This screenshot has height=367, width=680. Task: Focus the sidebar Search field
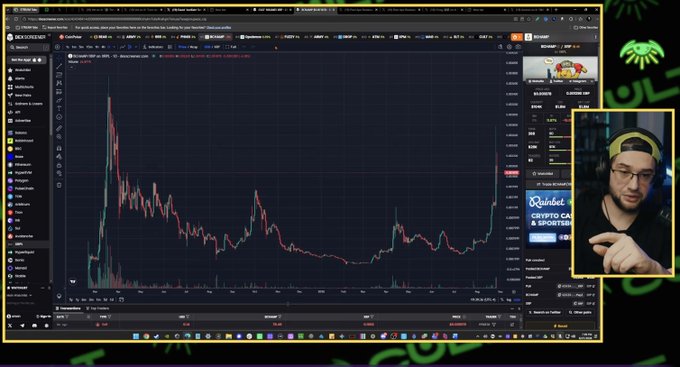28,47
